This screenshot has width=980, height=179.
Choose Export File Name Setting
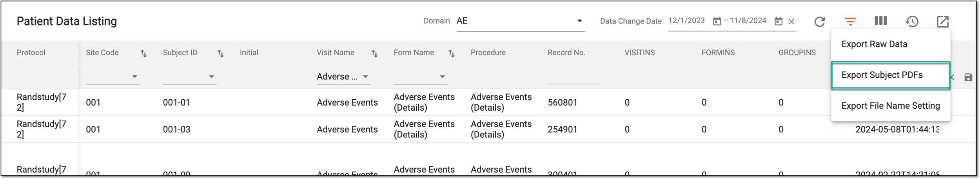[x=890, y=106]
